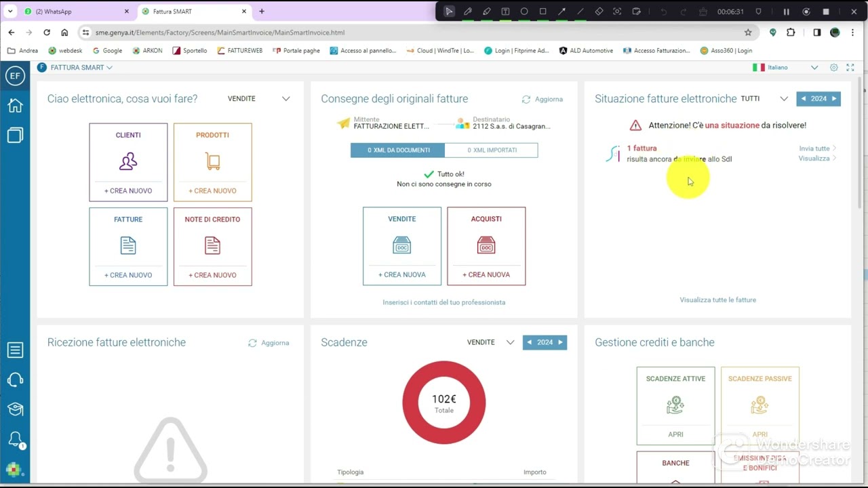The width and height of the screenshot is (868, 488).
Task: Open the Home icon in the left sidebar
Action: [x=15, y=105]
